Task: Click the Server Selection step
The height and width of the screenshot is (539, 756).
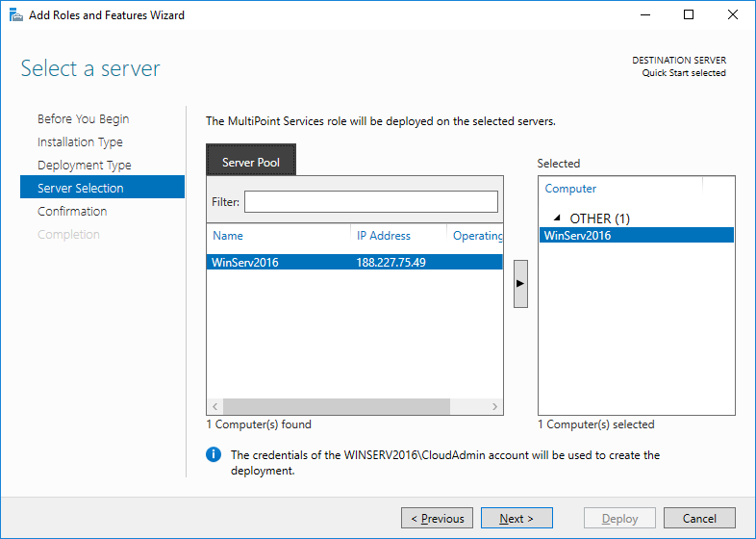Action: [x=81, y=189]
